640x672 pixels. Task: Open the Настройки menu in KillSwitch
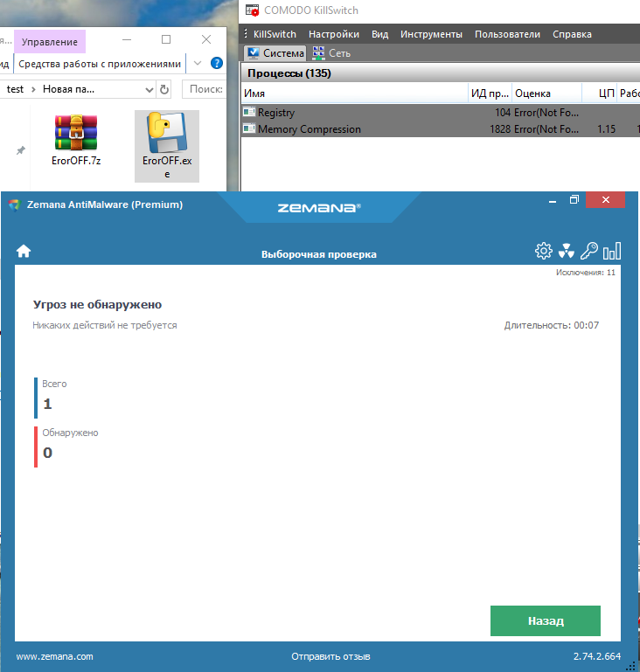pos(334,34)
